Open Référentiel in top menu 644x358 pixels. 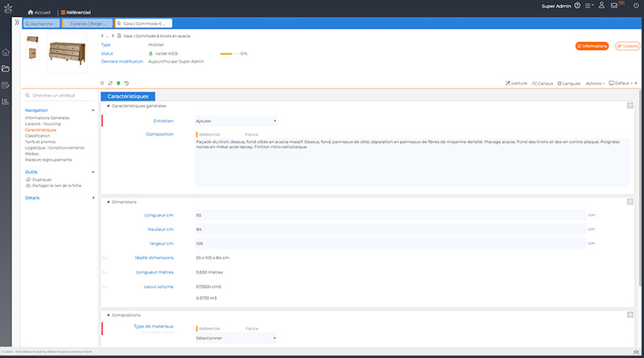click(76, 12)
